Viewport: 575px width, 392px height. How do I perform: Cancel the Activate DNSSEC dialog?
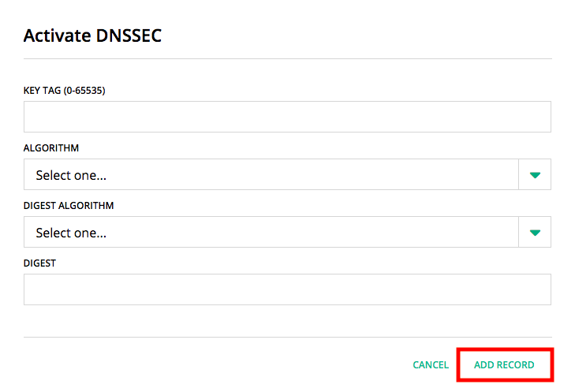[x=431, y=365]
